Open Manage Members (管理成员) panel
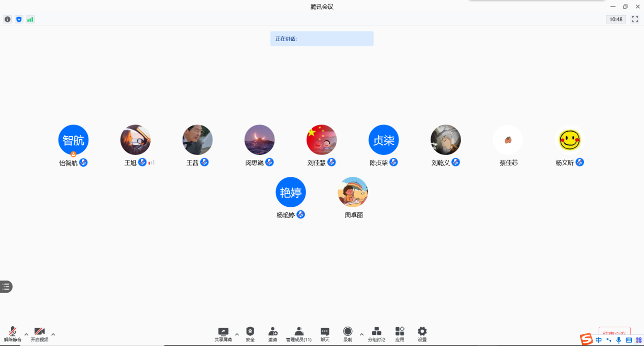 point(299,334)
